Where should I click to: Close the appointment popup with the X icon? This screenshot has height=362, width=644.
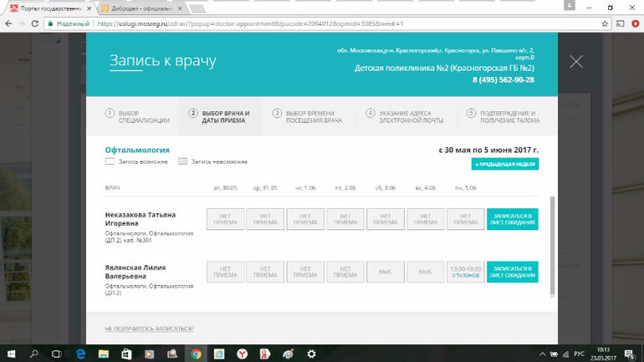tap(575, 62)
